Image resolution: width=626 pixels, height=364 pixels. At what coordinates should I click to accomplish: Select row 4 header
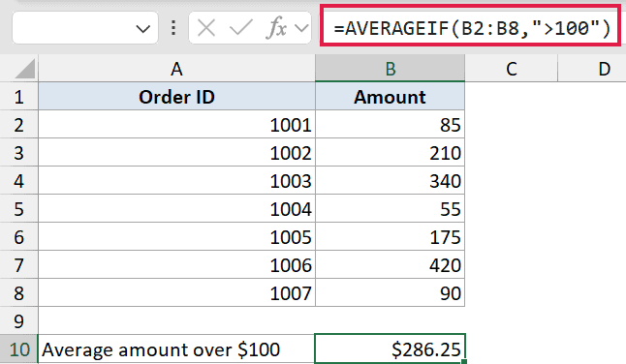18,181
